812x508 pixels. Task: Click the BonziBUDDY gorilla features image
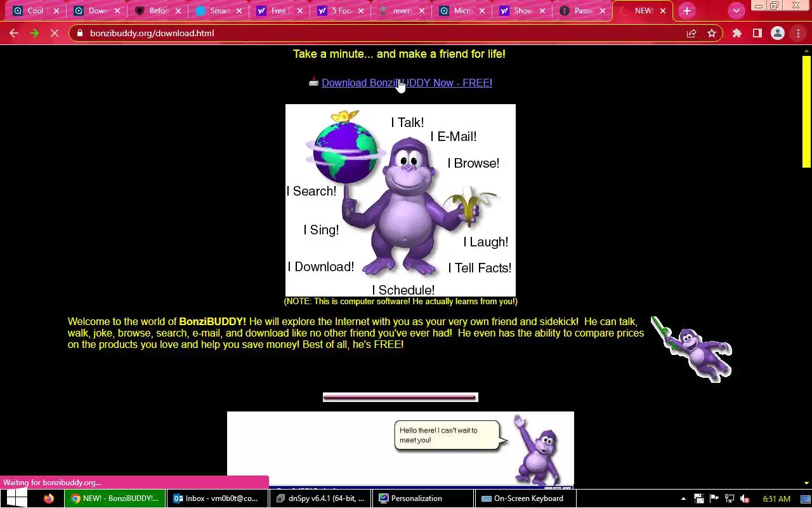(x=400, y=200)
